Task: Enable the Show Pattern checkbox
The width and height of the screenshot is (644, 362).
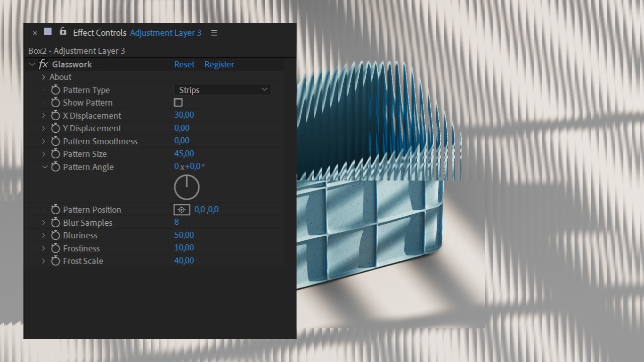Action: tap(178, 103)
